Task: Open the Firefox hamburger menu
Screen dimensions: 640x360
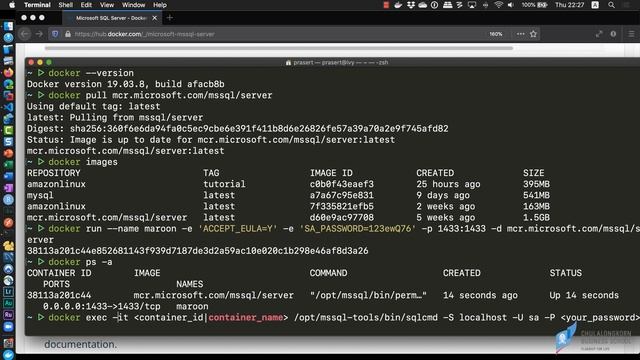Action: 631,34
